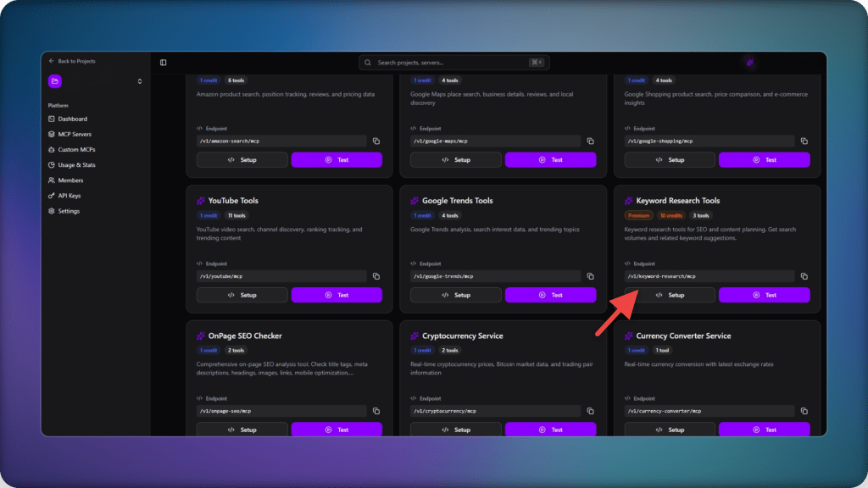Click the YouTube Tools title
868x488 pixels.
tap(233, 201)
